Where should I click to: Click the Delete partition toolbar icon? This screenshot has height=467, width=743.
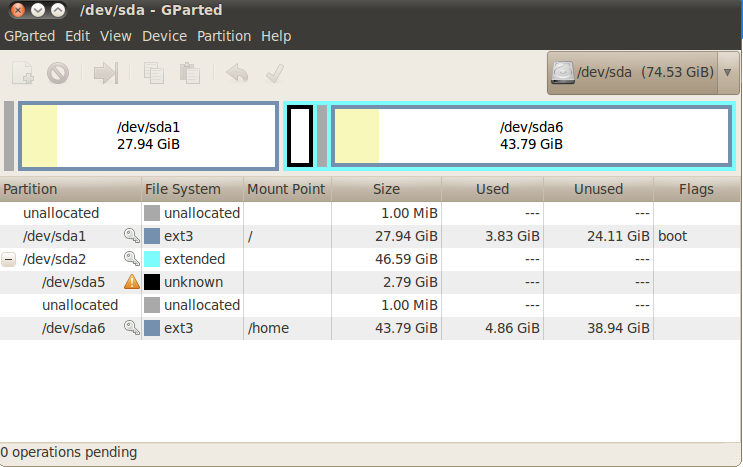coord(57,73)
